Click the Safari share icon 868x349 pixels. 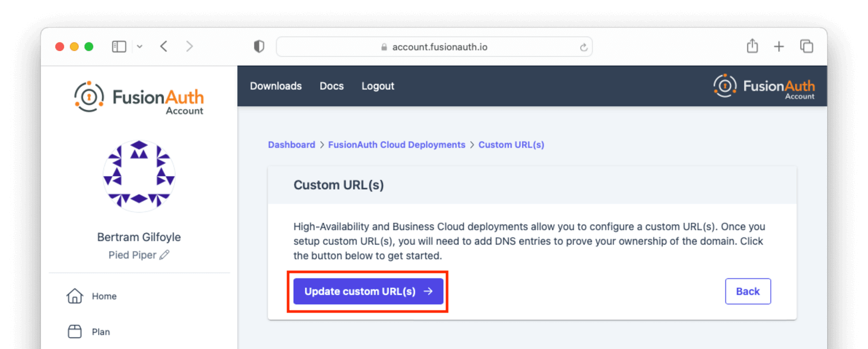pos(752,46)
